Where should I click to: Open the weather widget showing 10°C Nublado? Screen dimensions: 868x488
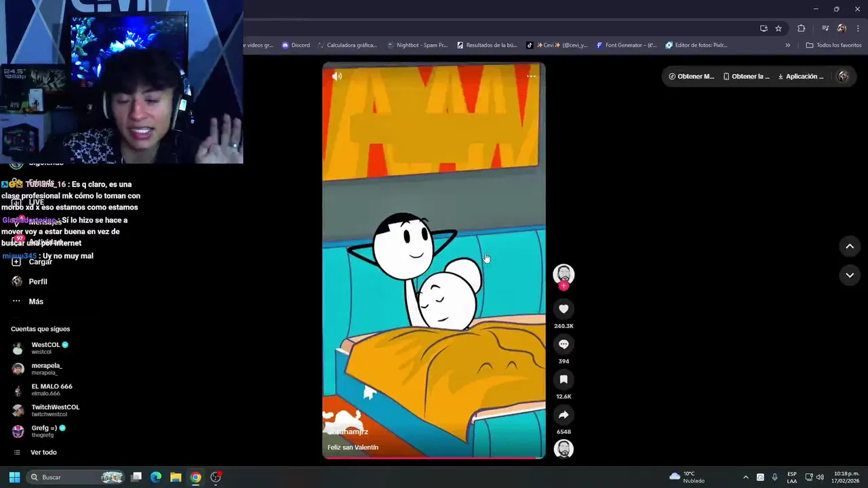pos(687,477)
